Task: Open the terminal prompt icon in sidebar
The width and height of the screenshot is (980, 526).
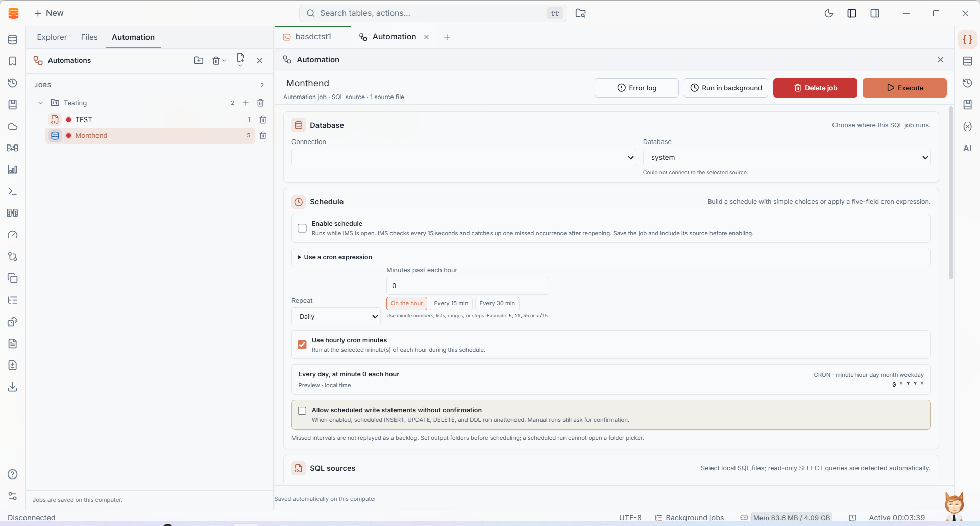Action: (13, 192)
